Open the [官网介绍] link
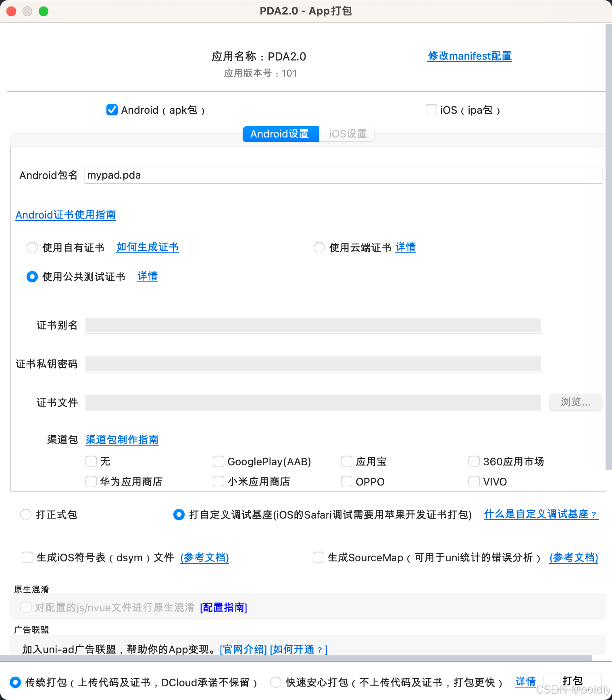 244,649
